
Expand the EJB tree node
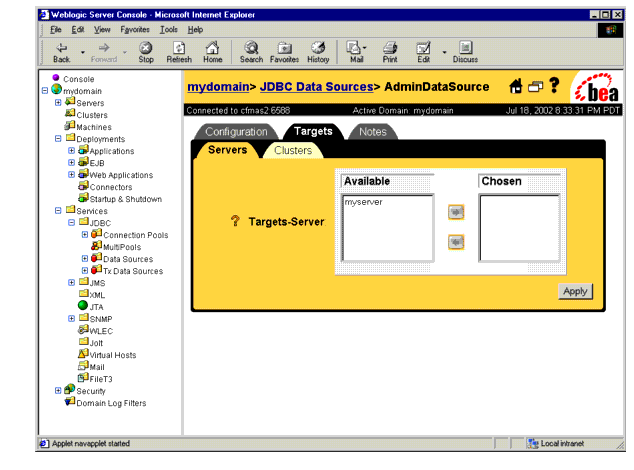coord(72,163)
